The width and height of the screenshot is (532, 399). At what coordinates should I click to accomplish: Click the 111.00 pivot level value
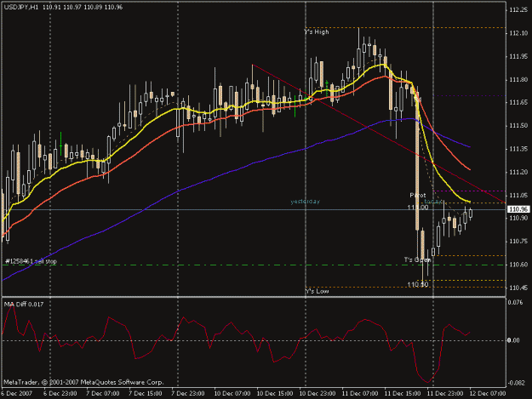(x=418, y=207)
